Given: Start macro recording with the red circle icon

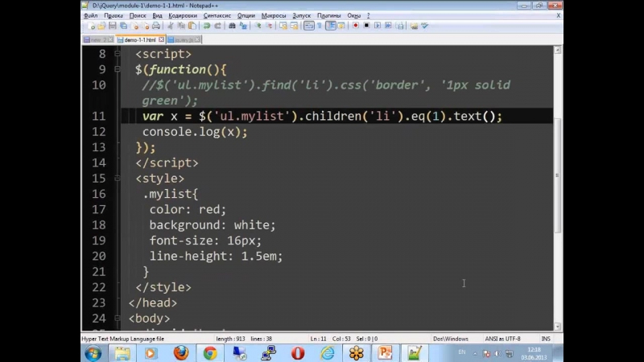Looking at the screenshot, I should click(x=357, y=26).
